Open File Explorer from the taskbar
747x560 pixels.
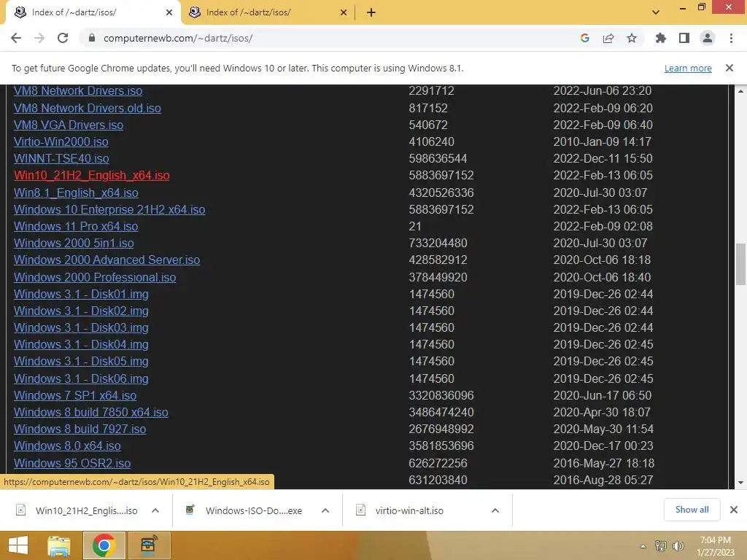point(59,545)
